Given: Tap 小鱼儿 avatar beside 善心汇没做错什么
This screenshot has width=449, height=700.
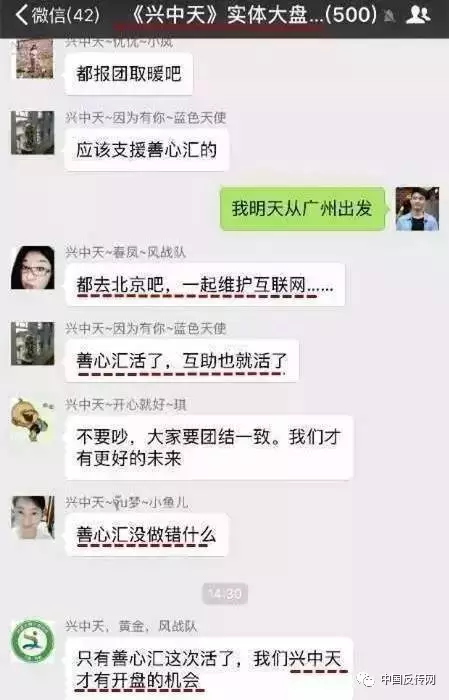Looking at the screenshot, I should tap(33, 517).
